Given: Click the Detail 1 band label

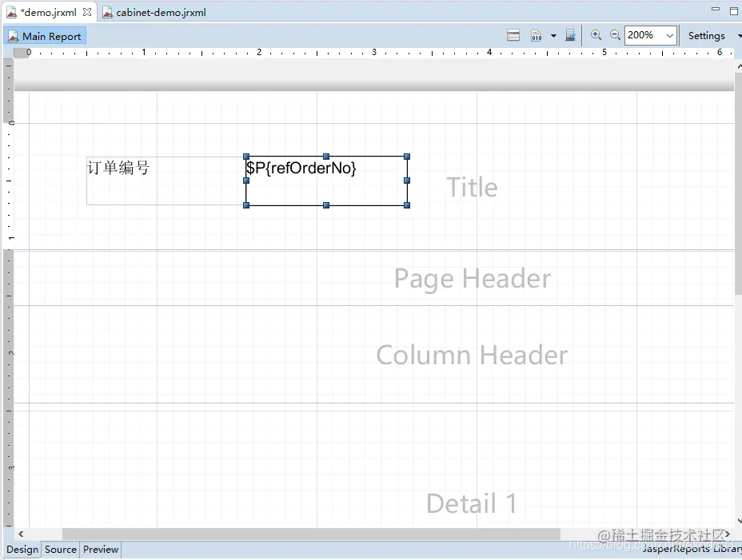Looking at the screenshot, I should point(471,503).
